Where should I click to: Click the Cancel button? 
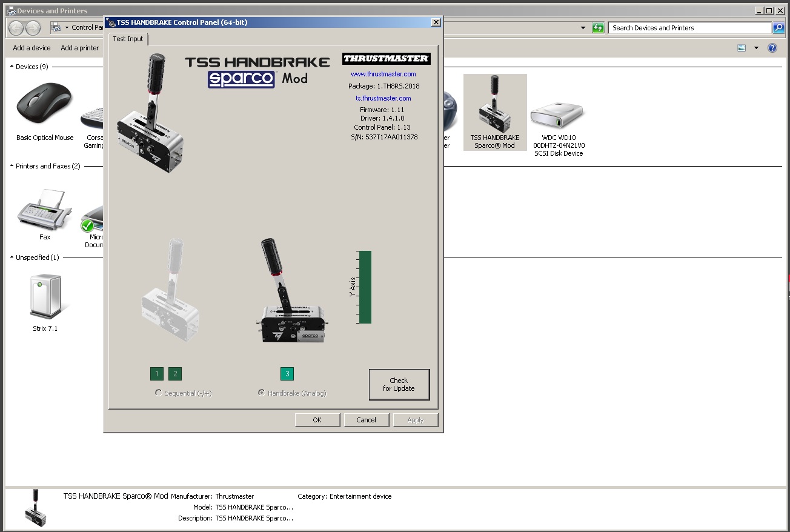coord(366,420)
